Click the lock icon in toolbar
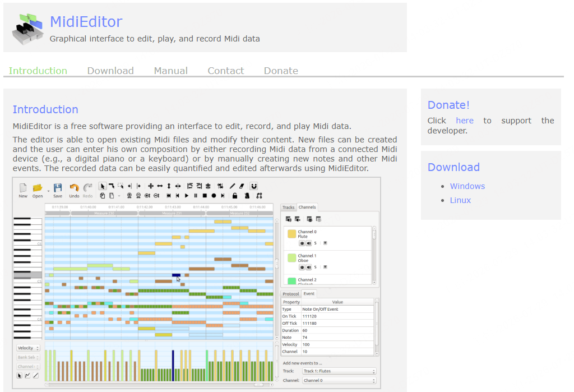Viewport: 574px width, 392px height. 235,196
